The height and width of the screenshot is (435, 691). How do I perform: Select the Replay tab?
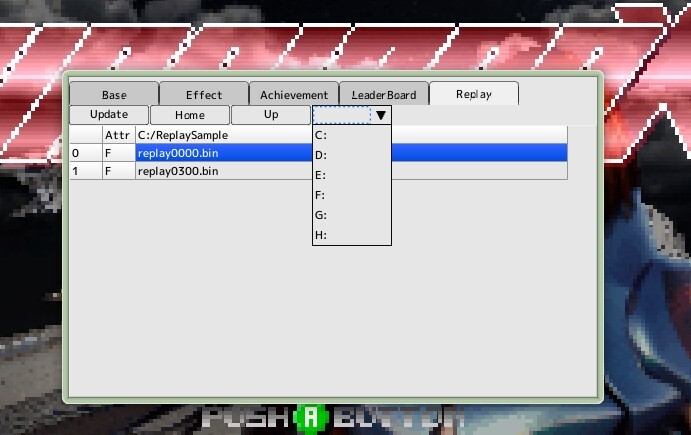coord(474,93)
